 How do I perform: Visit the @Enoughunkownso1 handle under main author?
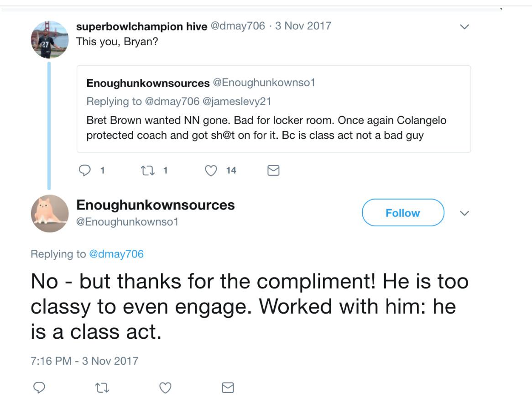(x=127, y=222)
